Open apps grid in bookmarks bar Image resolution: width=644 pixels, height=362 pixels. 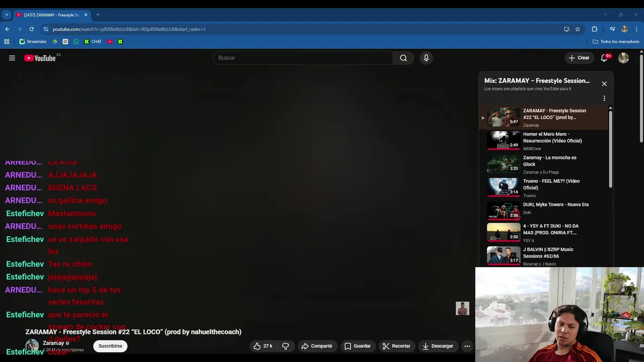(x=7, y=42)
